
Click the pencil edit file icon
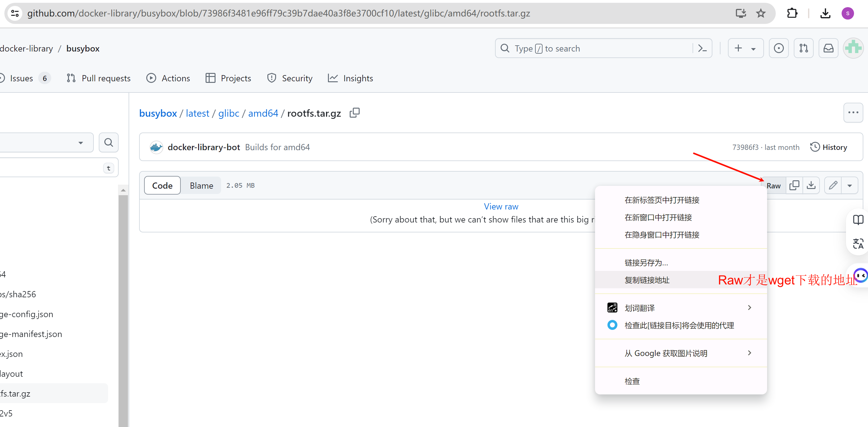coord(833,185)
